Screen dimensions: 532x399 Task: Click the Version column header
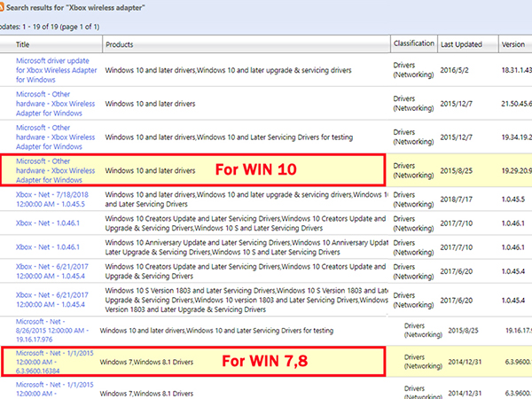tap(512, 44)
